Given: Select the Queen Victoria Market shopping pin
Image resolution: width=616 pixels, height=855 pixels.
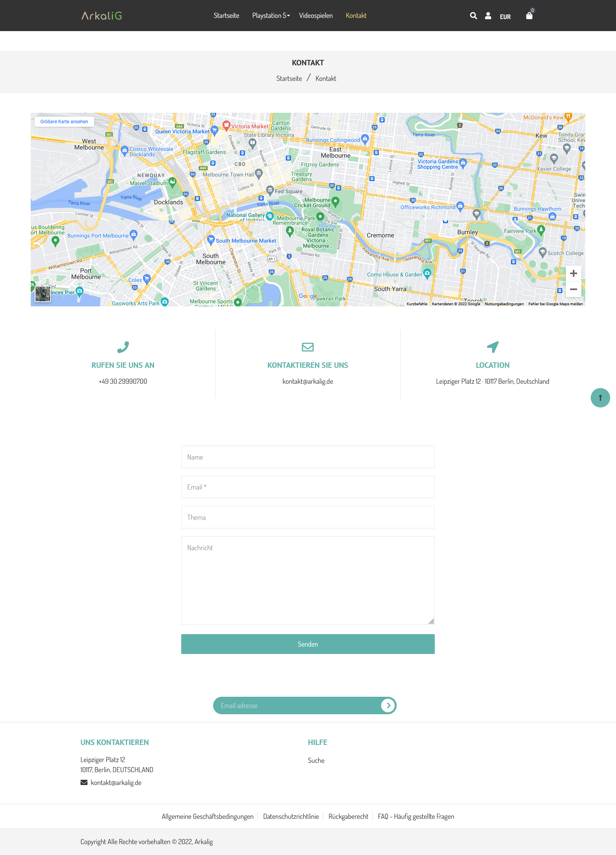Looking at the screenshot, I should tap(214, 130).
